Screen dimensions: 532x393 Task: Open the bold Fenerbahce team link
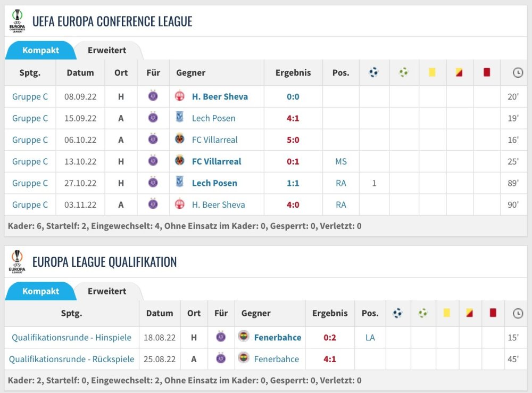[277, 337]
